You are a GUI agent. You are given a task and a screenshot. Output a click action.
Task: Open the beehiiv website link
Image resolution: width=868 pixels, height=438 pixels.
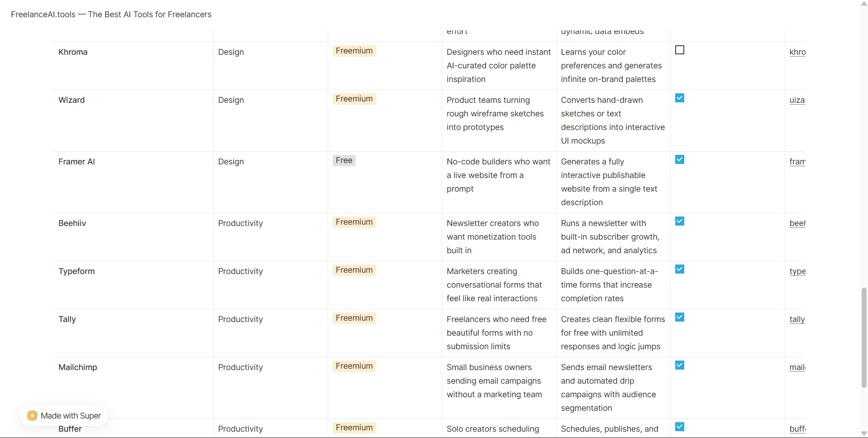pos(798,223)
